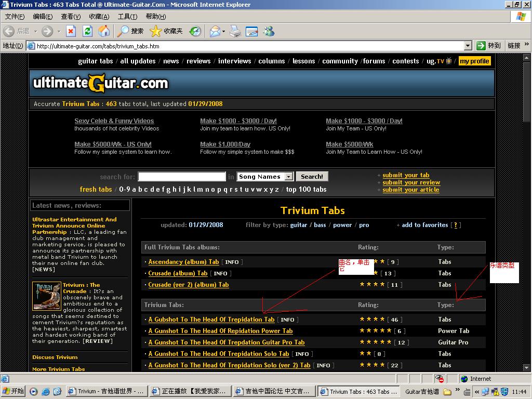Open top 100 tabs link

pos(306,189)
